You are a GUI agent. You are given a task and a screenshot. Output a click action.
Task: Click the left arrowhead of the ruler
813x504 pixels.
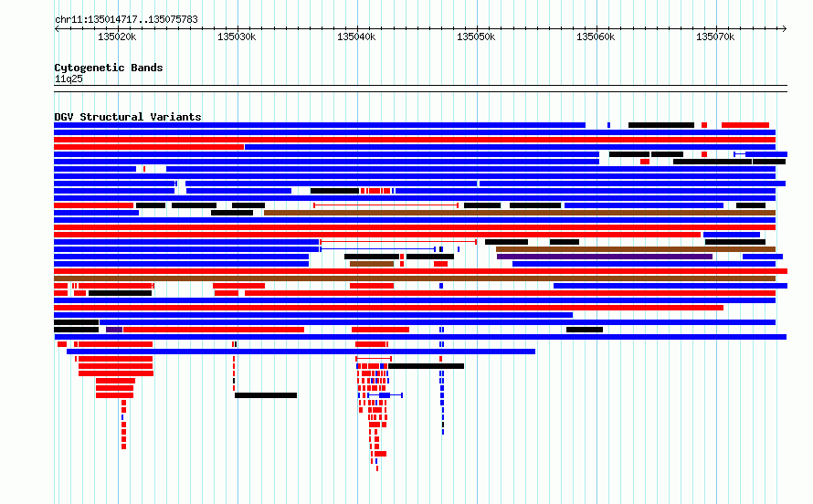[57, 28]
